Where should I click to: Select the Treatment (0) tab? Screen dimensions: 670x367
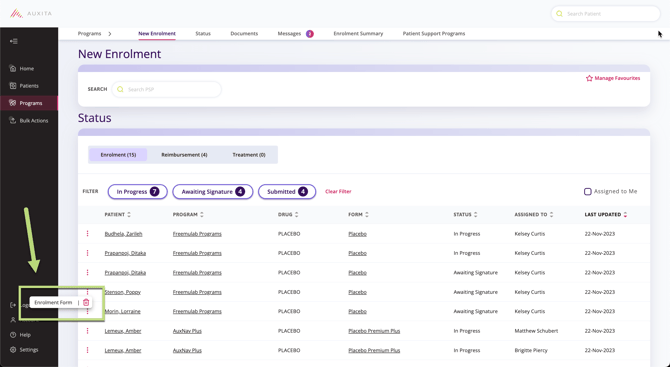[x=249, y=155]
